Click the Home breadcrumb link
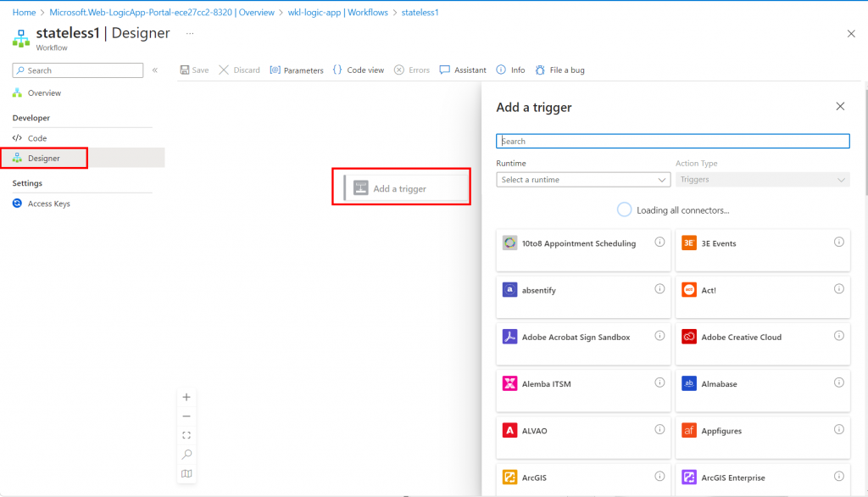This screenshot has width=868, height=497. (x=24, y=12)
